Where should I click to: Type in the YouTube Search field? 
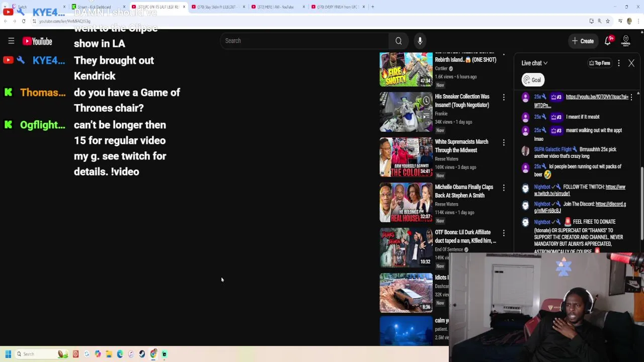[304, 41]
